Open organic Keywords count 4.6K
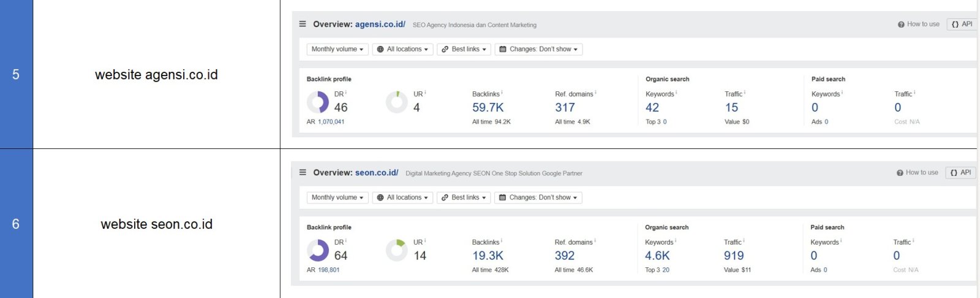 pyautogui.click(x=658, y=256)
